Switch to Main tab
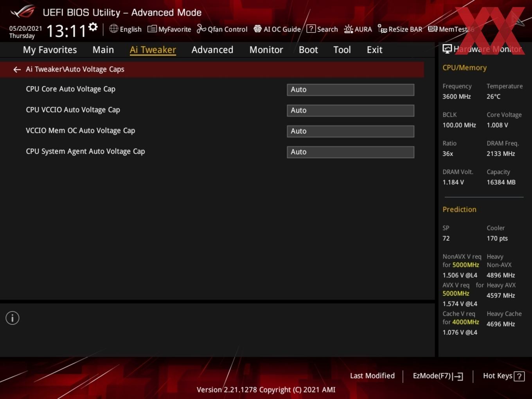Screen dimensions: 532x399 coord(103,50)
